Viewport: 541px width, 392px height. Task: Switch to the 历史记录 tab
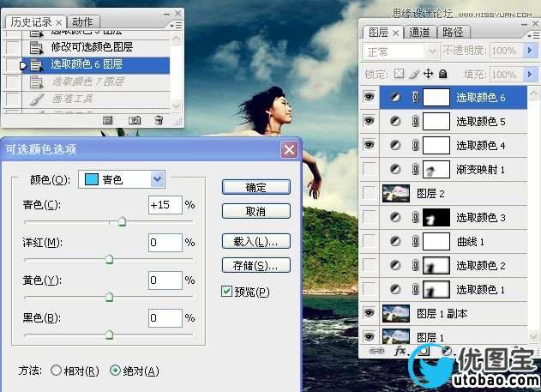click(32, 22)
